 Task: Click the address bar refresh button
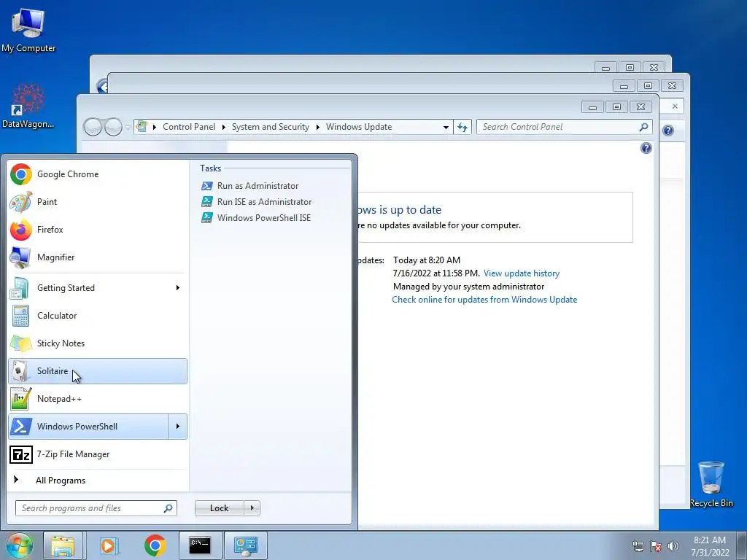(x=462, y=127)
